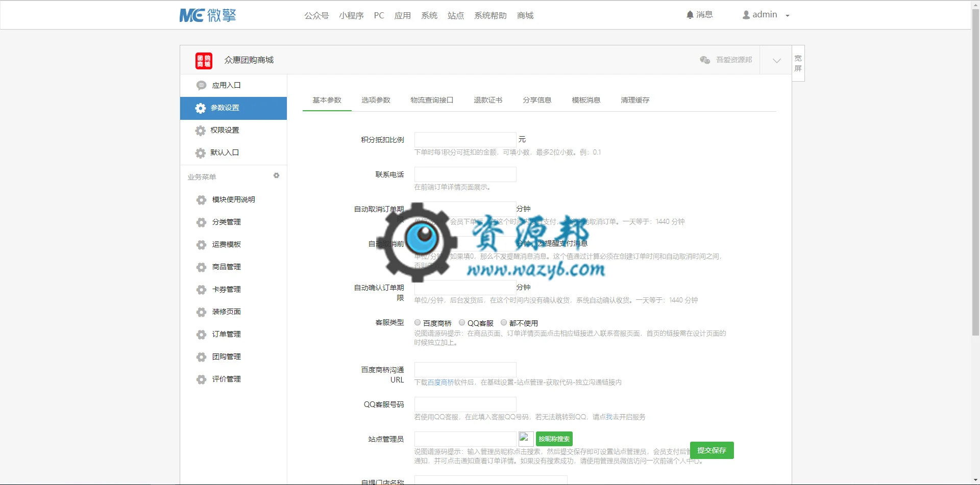Open the admin user dropdown
980x485 pixels.
766,15
